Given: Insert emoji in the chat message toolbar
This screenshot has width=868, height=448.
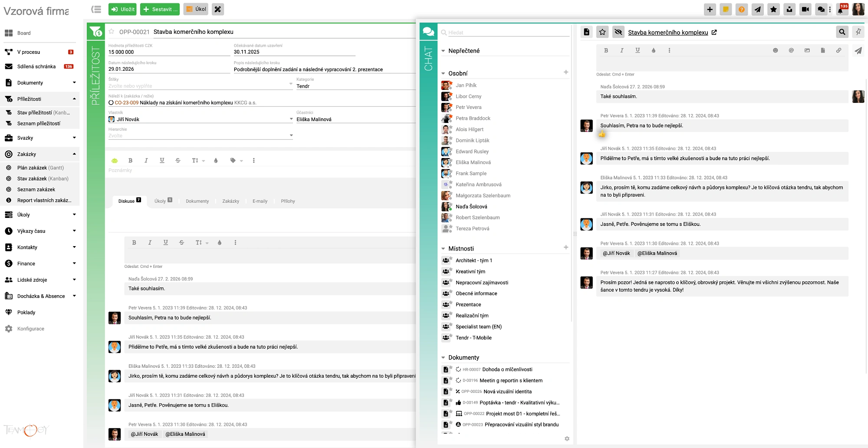Looking at the screenshot, I should tap(775, 50).
